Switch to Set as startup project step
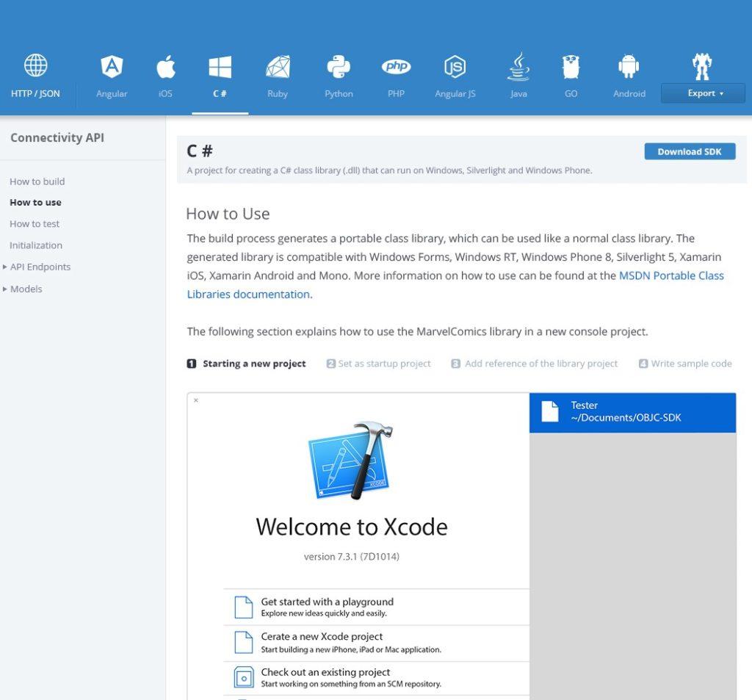The width and height of the screenshot is (752, 700). click(x=378, y=364)
